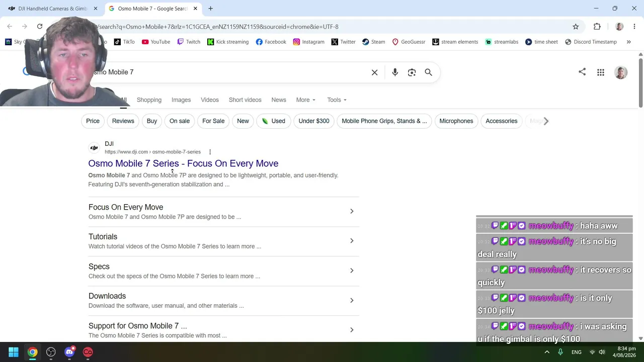The height and width of the screenshot is (362, 644).
Task: Open Chrome's three-dot menu
Action: coord(634,27)
